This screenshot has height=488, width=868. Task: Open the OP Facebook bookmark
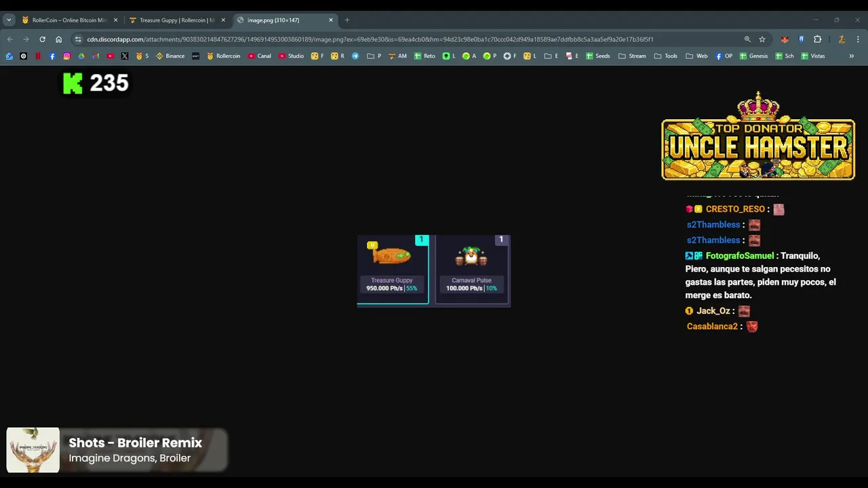pos(724,56)
